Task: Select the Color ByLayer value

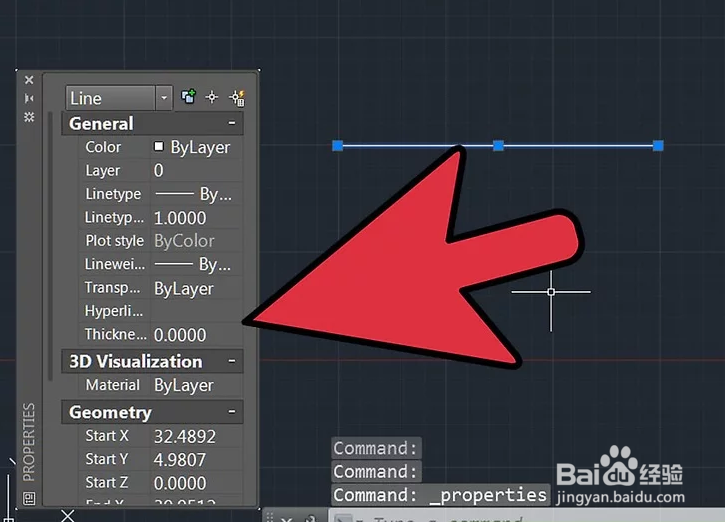Action: (196, 147)
